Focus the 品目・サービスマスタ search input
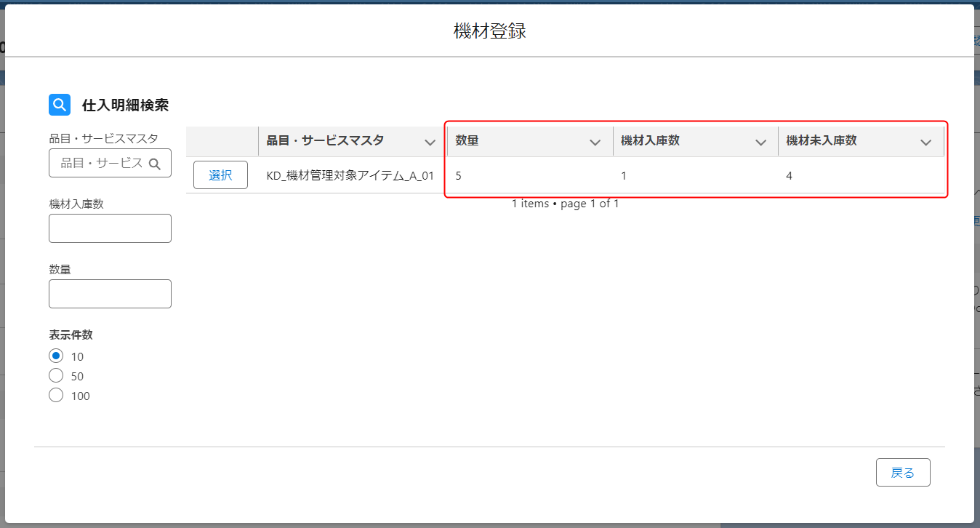Screen dimensions: 980x528 (x=100, y=164)
